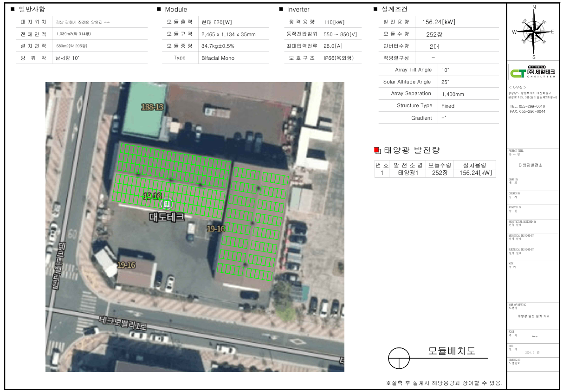Select the Array Tilt Angle value

[x=445, y=70]
